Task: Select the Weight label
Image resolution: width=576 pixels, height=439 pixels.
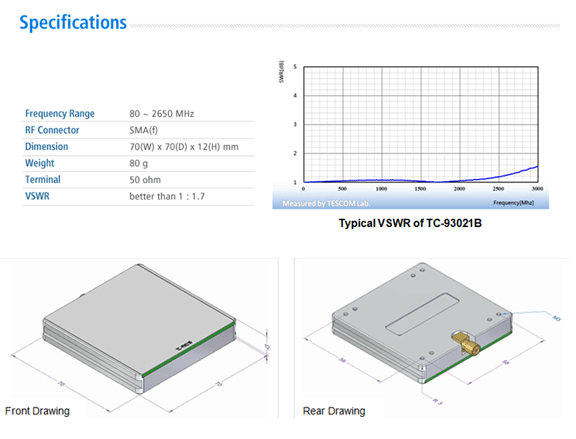Action: tap(40, 163)
